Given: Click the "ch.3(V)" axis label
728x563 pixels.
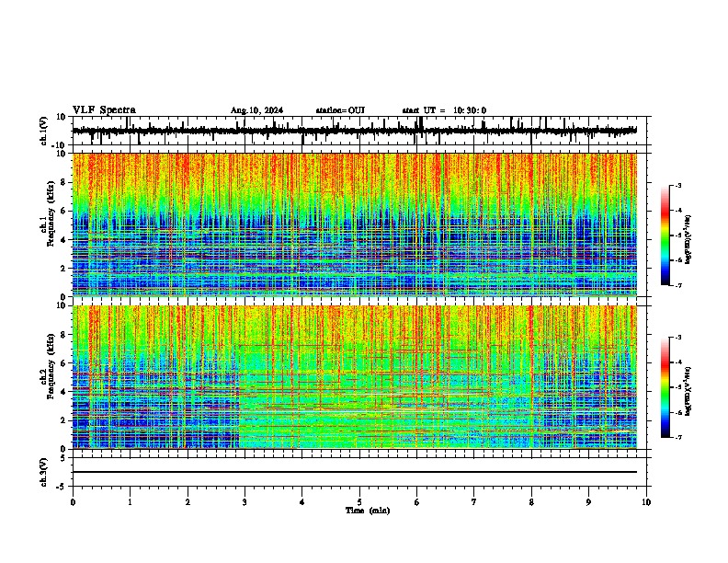Looking at the screenshot, I should 44,472.
